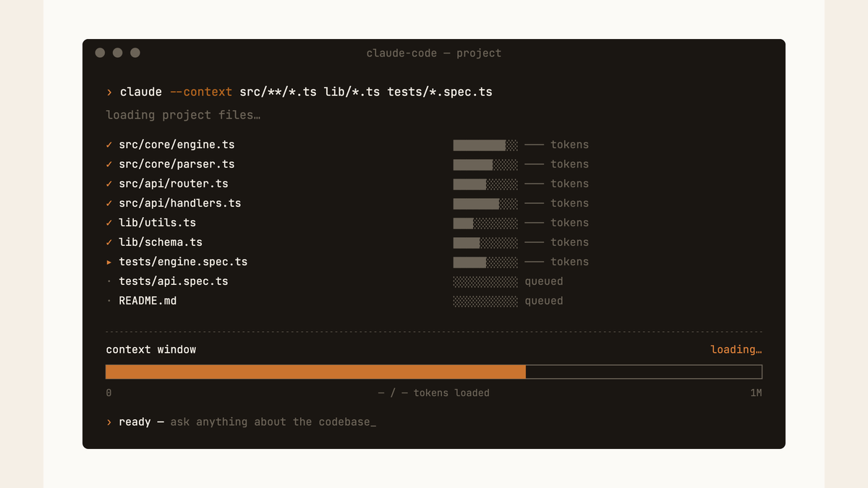Click the checkmark next to src/core/engine.ts
Image resolution: width=868 pixels, height=488 pixels.
(x=109, y=145)
